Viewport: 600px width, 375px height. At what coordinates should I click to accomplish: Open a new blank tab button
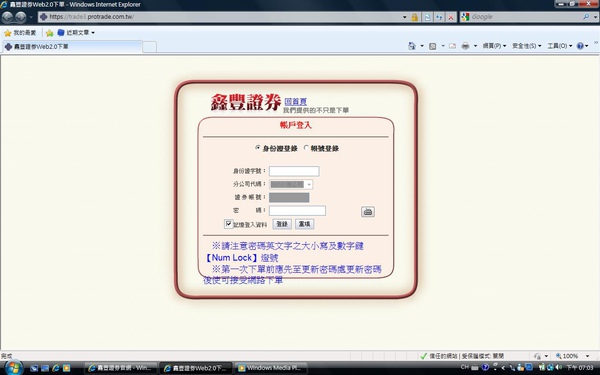pyautogui.click(x=149, y=47)
